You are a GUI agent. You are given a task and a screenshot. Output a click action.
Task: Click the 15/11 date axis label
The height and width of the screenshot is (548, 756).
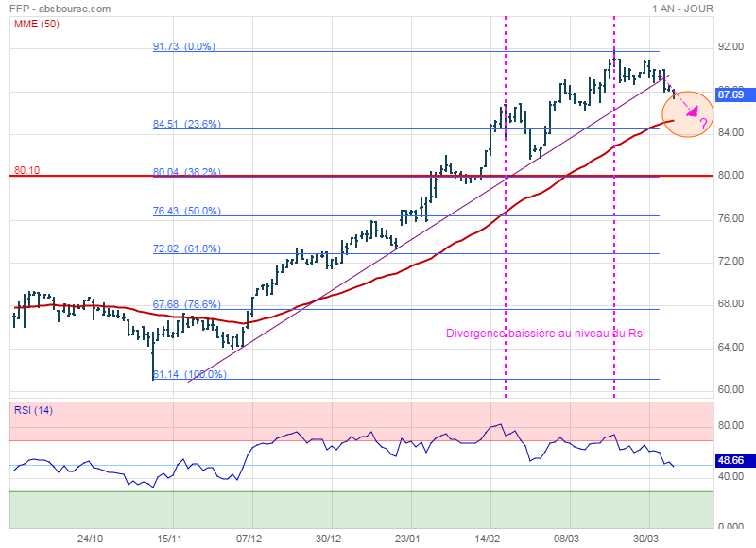(169, 539)
